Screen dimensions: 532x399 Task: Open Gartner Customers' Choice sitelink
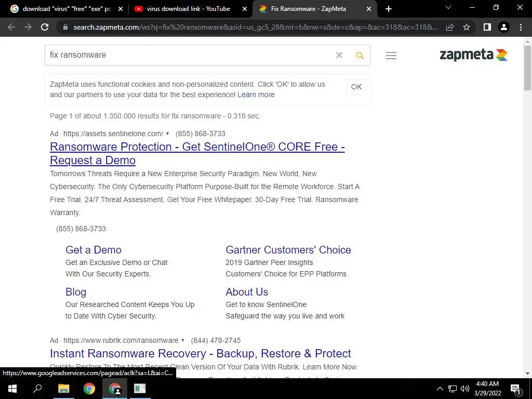coord(288,250)
